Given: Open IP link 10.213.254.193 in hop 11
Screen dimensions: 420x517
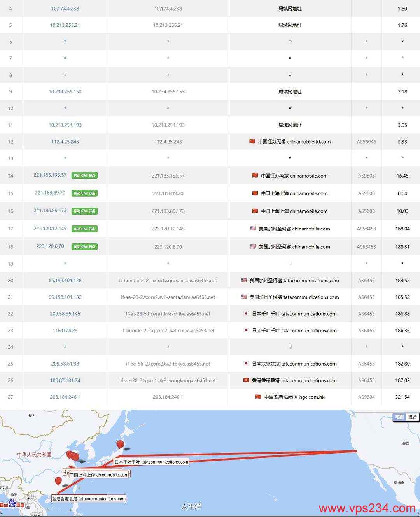Looking at the screenshot, I should (x=65, y=125).
